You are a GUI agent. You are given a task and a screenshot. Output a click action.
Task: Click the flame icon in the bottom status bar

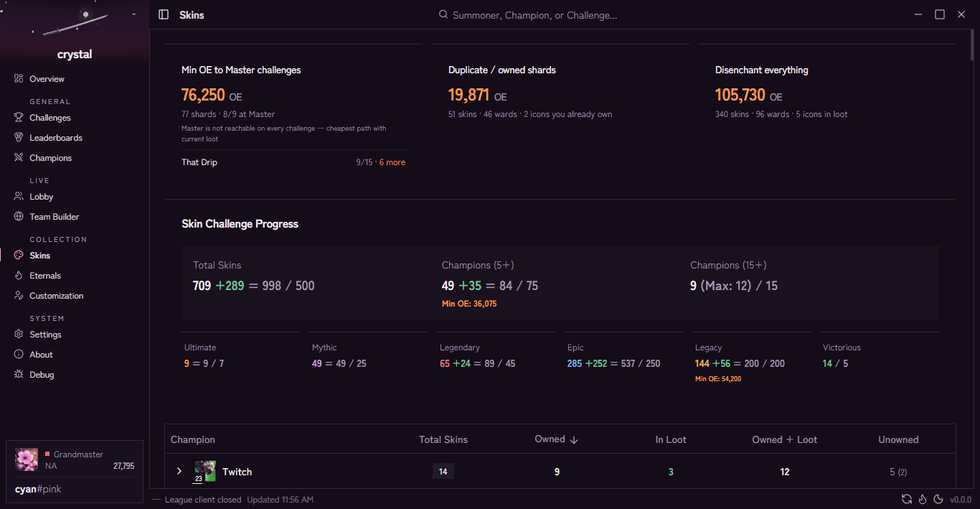pos(923,500)
